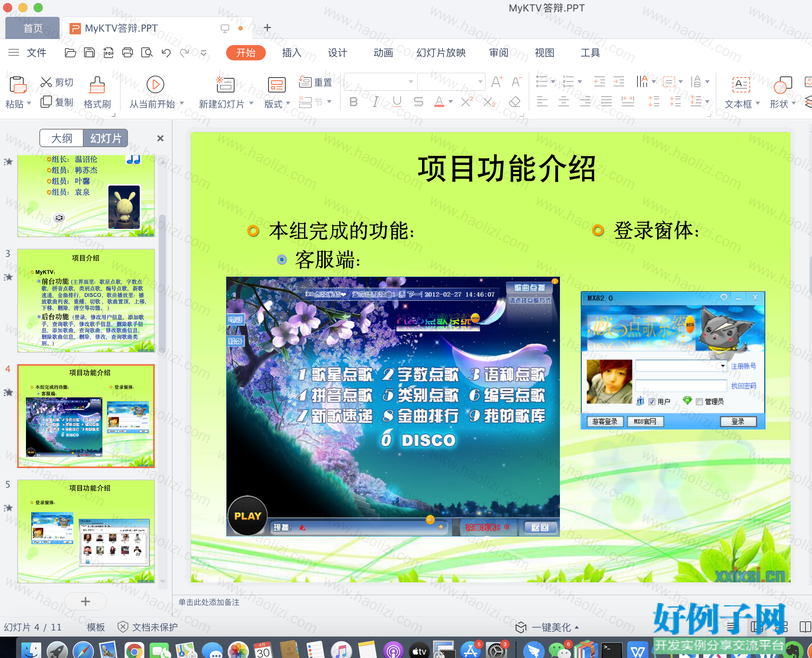Click 模板 in the status bar

click(x=96, y=627)
